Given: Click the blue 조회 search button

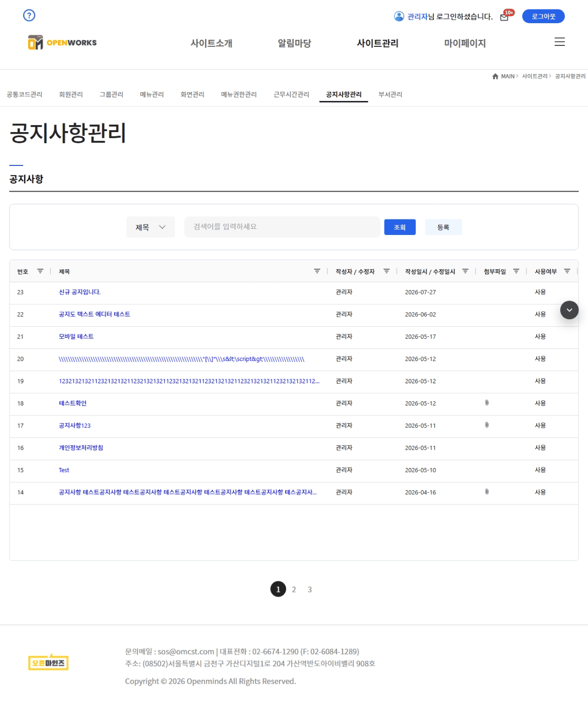Looking at the screenshot, I should [x=400, y=227].
